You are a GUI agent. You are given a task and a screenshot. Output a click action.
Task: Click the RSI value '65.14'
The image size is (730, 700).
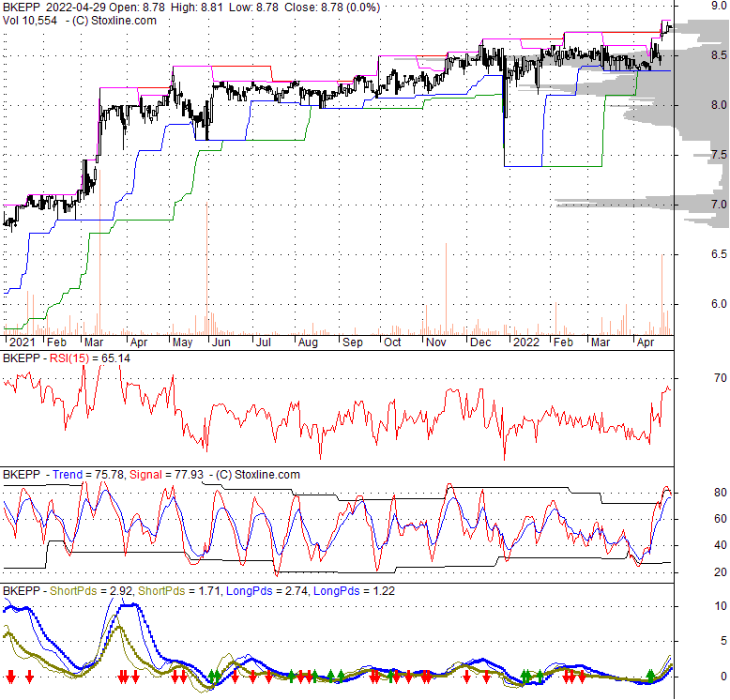click(116, 358)
